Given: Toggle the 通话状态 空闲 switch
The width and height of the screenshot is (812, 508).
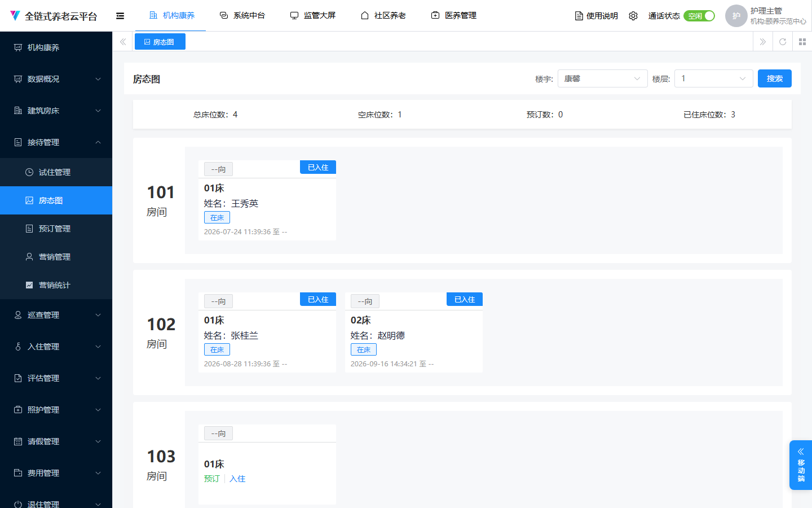Looking at the screenshot, I should [699, 16].
